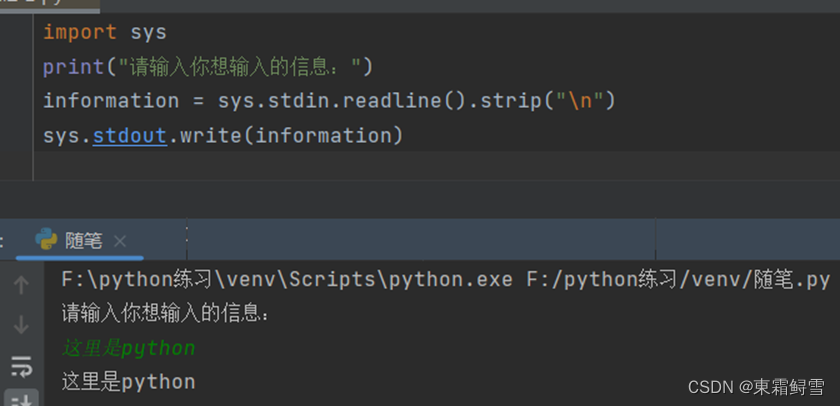Click the underlined stdout reference in the code

(x=130, y=136)
